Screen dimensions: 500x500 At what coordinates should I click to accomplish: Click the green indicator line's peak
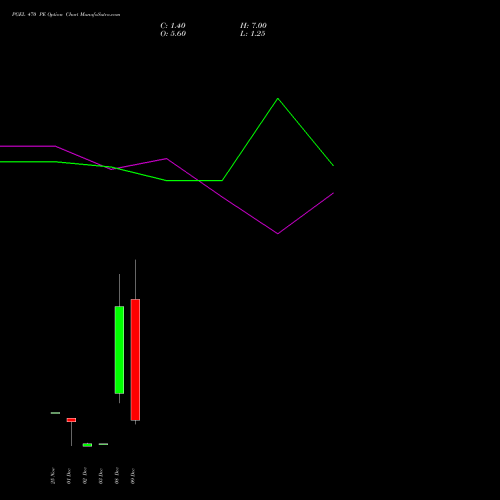tap(278, 99)
